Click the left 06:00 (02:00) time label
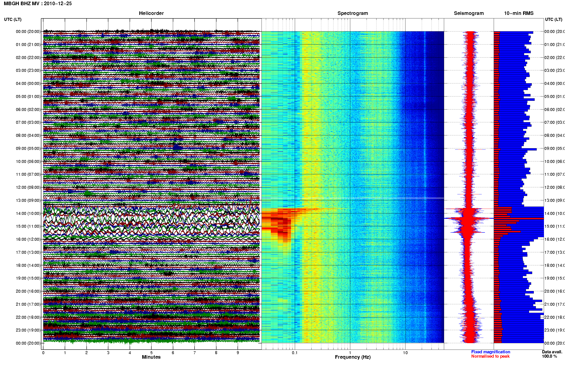Viewport: 588px width, 368px height. (x=28, y=109)
